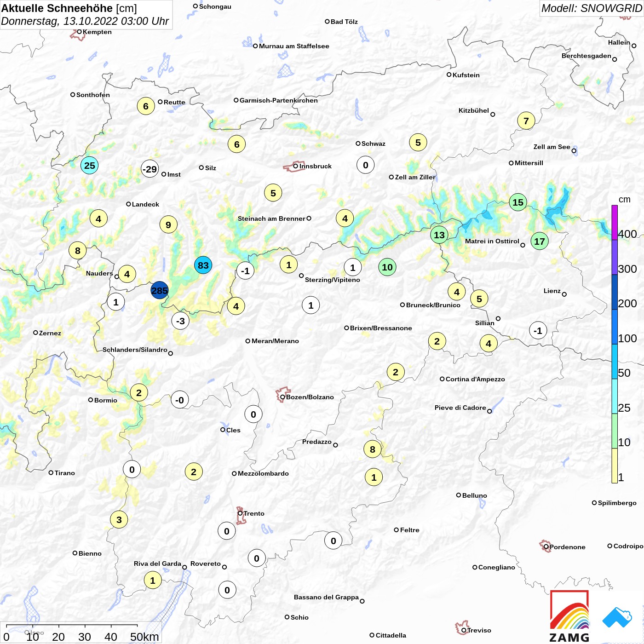Select the 83 cm snow depth marker
The image size is (644, 644).
(203, 265)
